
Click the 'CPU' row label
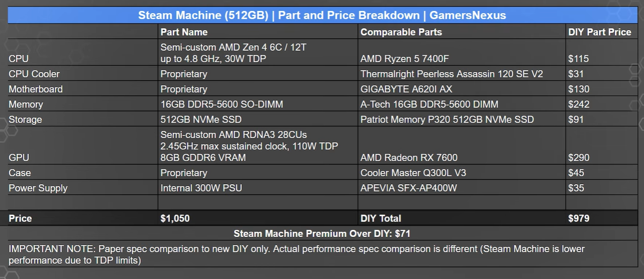tap(18, 59)
